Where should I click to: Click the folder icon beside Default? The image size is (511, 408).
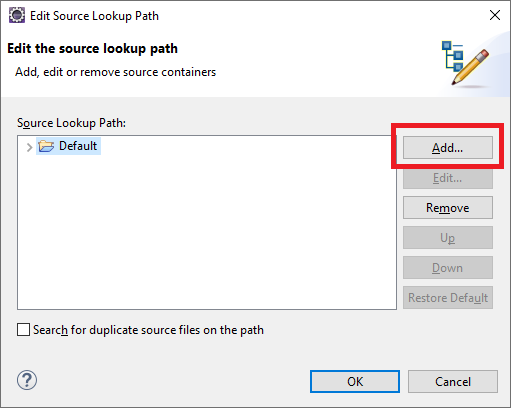pyautogui.click(x=46, y=146)
